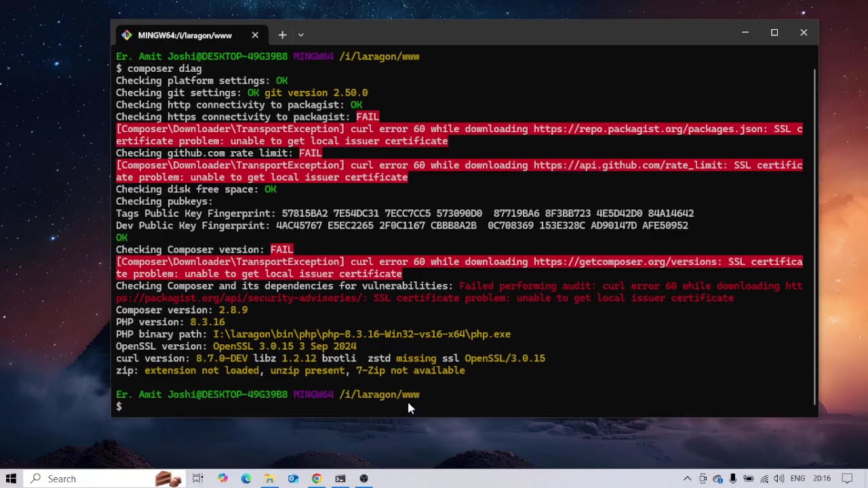The image size is (868, 488).
Task: Click the PHP binary path php.exe text
Action: click(x=361, y=334)
